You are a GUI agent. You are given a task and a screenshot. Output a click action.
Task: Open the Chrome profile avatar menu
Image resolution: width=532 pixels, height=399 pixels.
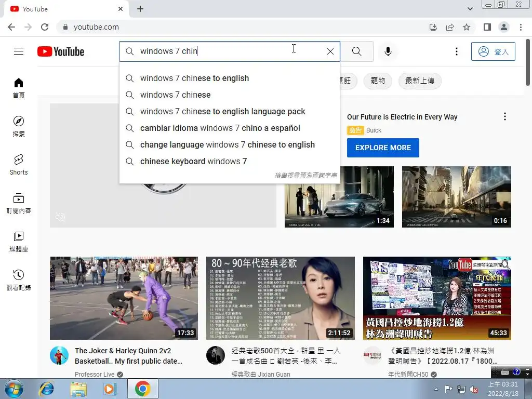(x=504, y=27)
